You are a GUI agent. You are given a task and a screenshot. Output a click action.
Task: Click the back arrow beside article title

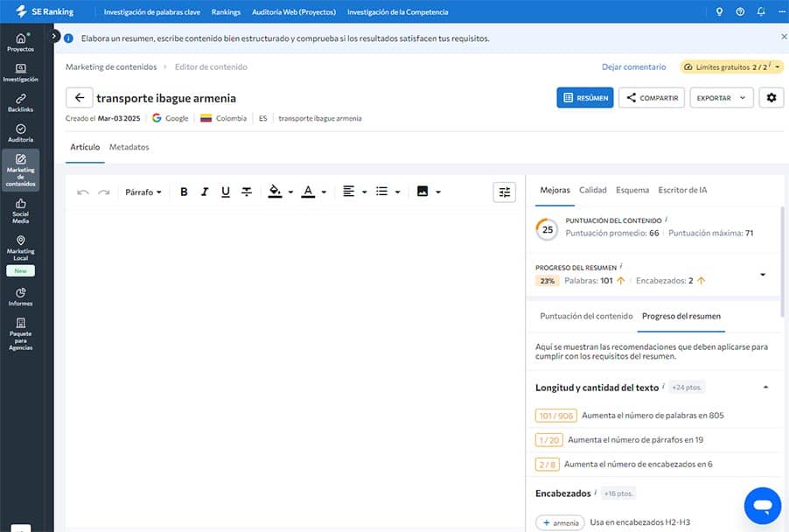[x=79, y=98]
